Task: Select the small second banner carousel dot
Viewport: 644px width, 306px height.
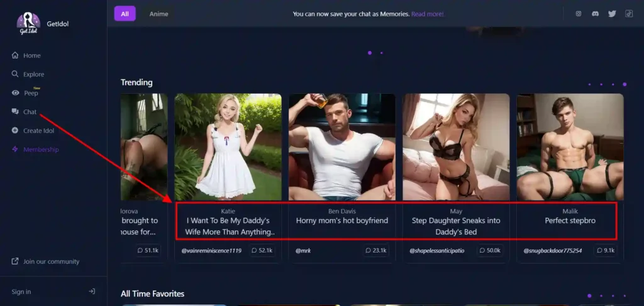Action: point(382,53)
